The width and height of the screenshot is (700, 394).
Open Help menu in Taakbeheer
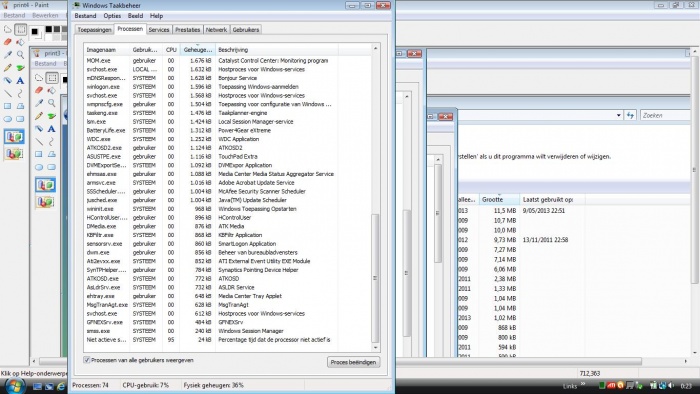[x=156, y=16]
